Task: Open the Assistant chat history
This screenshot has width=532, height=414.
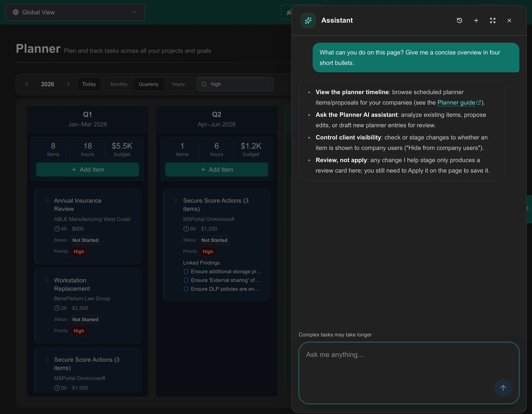Action: (x=459, y=20)
